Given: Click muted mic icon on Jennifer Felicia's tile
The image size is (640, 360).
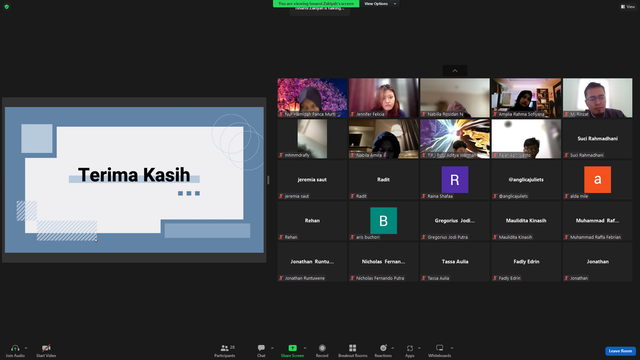Looking at the screenshot, I should point(352,114).
